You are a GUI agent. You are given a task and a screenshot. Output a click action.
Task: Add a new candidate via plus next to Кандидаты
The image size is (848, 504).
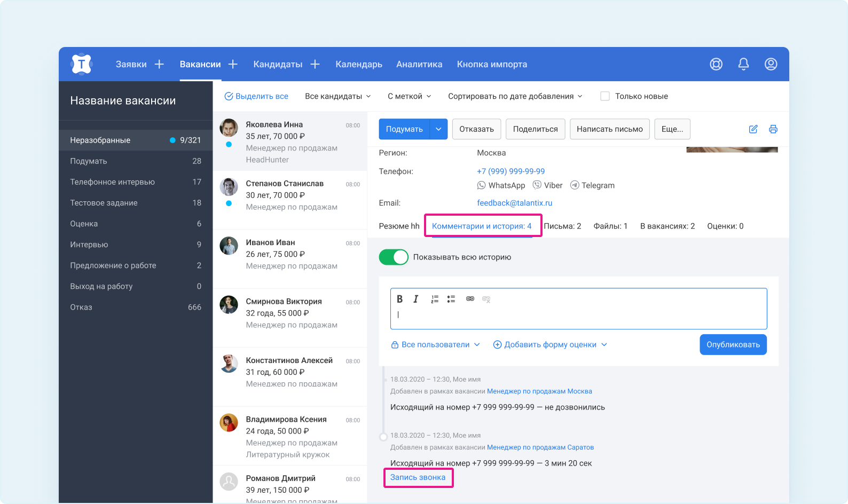[x=315, y=64]
